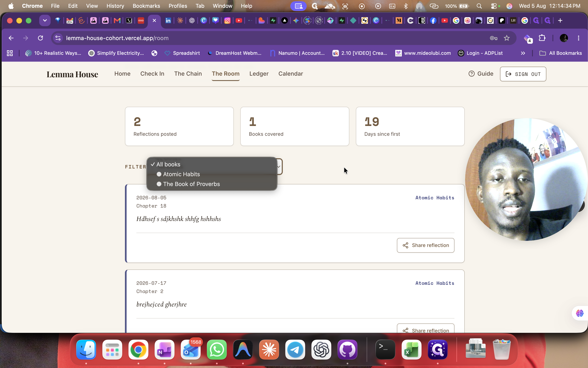
Task: Open the Spreadshirt bookmark
Action: pos(182,53)
